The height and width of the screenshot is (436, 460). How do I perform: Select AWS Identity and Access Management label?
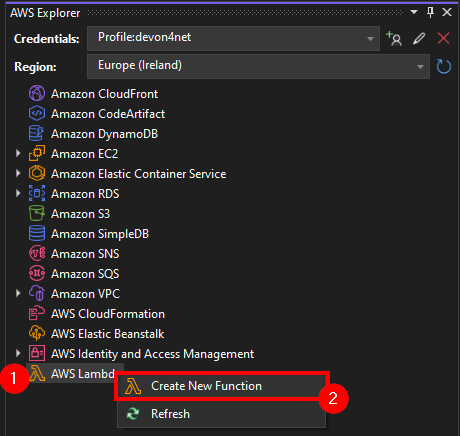152,354
